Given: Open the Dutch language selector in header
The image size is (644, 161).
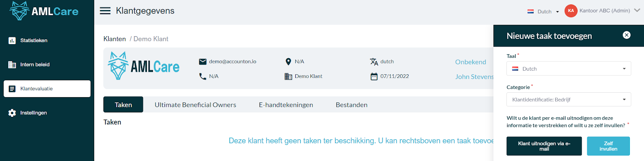Looking at the screenshot, I should [543, 12].
